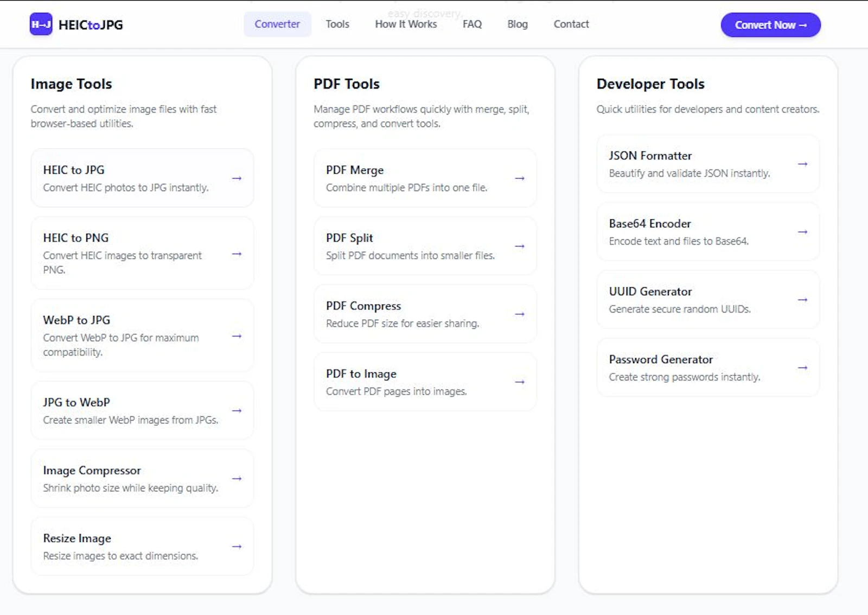
Task: Open the Password Generator tool title
Action: [x=661, y=359]
